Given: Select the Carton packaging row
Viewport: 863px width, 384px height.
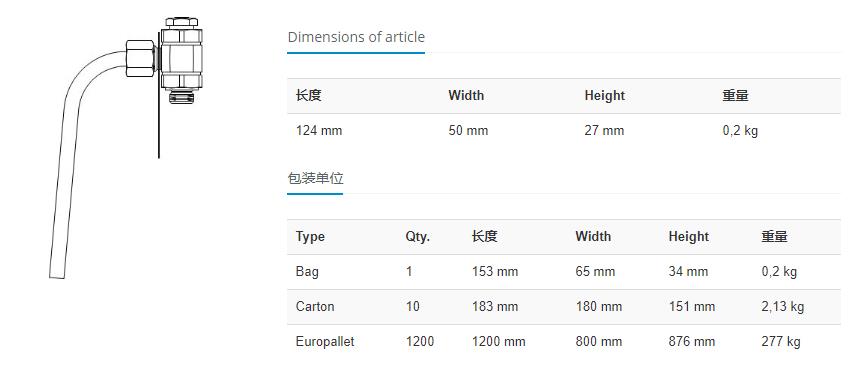Looking at the screenshot, I should pos(564,306).
